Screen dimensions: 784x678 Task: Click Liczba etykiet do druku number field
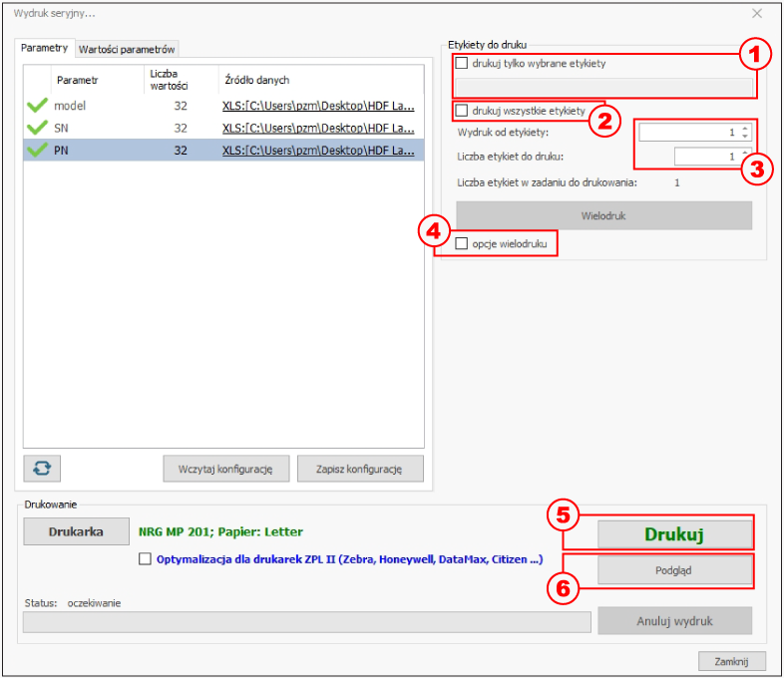[707, 157]
